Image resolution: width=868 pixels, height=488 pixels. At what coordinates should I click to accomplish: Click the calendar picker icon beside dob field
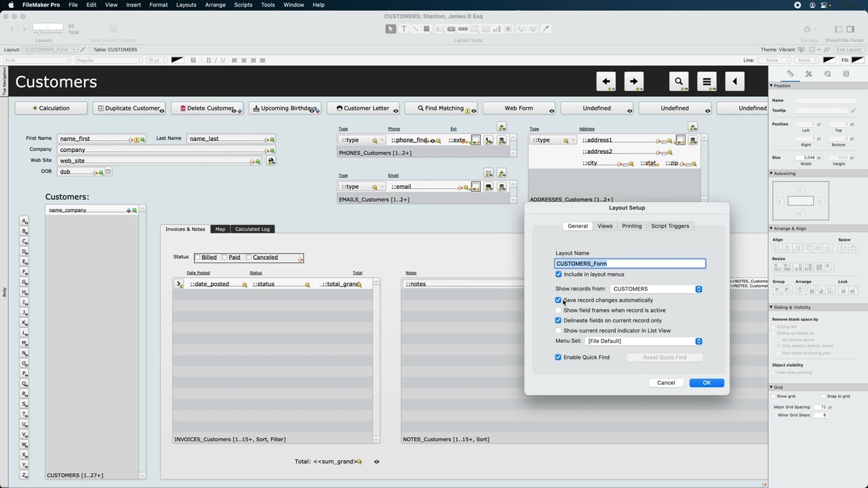point(108,171)
